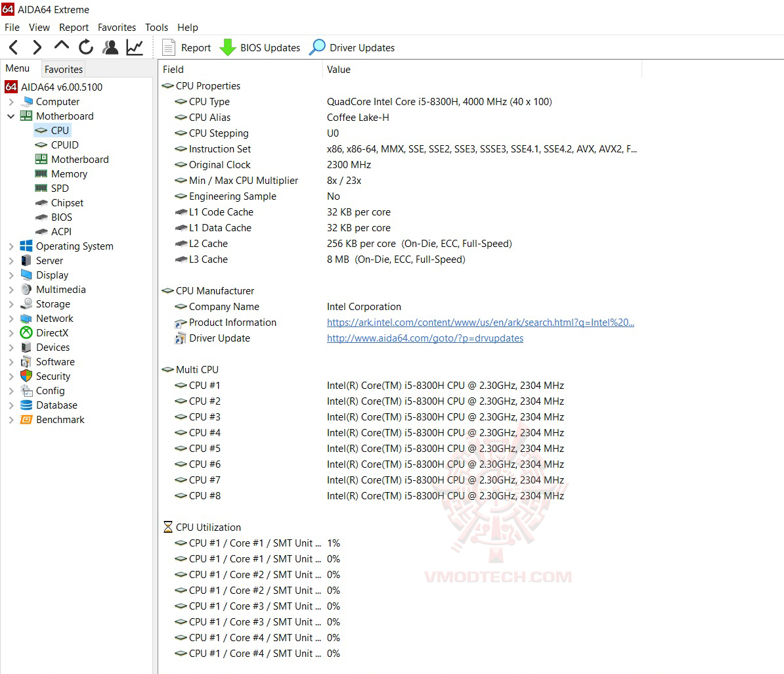
Task: Click the Field column header
Action: click(240, 70)
